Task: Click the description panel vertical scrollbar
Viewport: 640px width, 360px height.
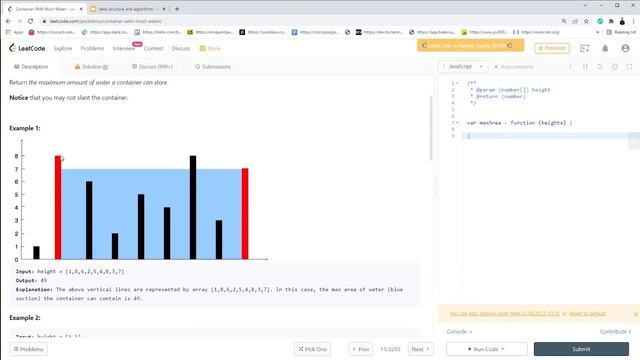Action: coord(431,128)
